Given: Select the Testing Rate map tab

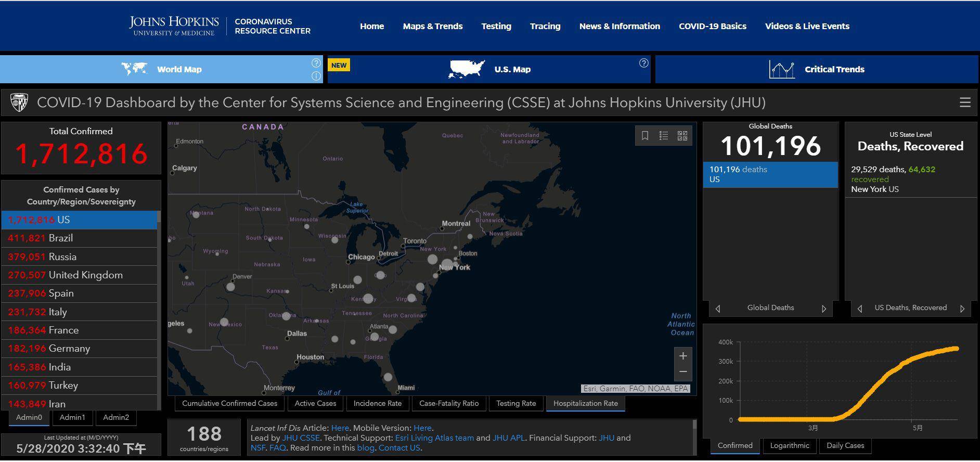Looking at the screenshot, I should [516, 403].
